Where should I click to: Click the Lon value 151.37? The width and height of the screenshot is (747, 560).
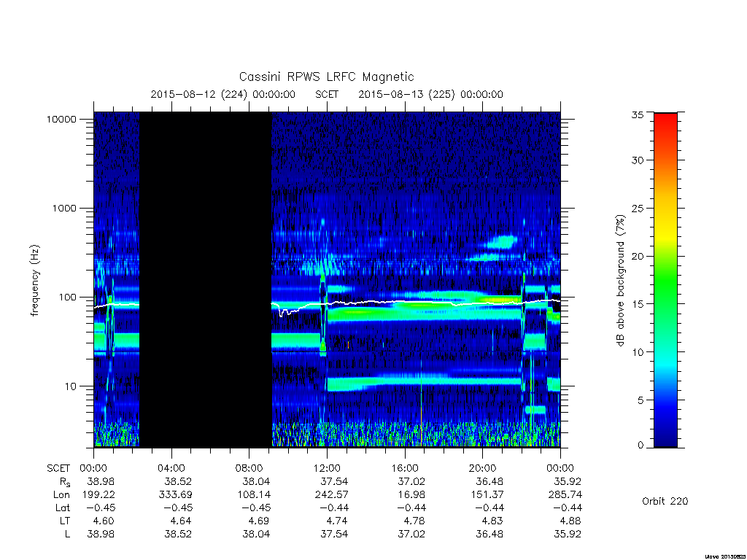(487, 495)
